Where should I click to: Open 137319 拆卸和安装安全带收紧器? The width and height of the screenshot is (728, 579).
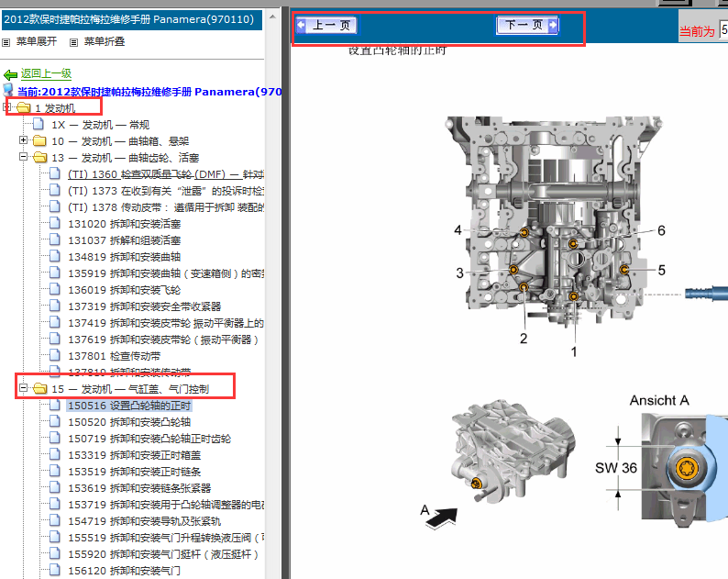pyautogui.click(x=144, y=306)
